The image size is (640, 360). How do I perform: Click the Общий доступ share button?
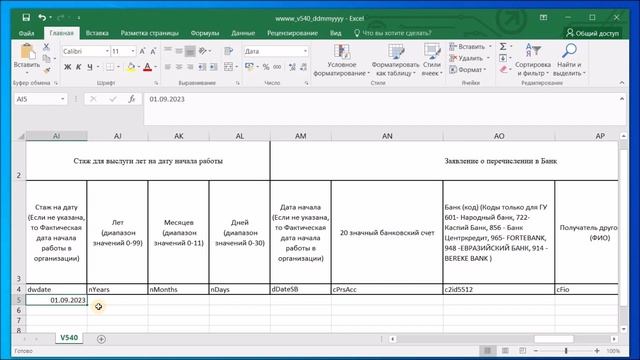[593, 33]
